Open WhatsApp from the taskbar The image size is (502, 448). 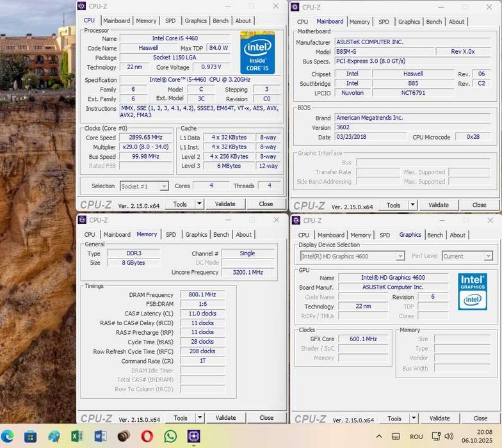coord(170,436)
